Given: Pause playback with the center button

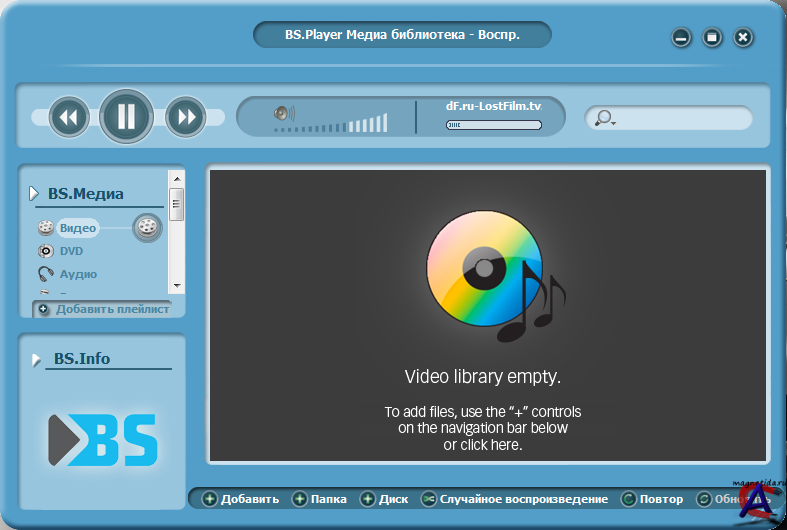Looking at the screenshot, I should [x=126, y=117].
